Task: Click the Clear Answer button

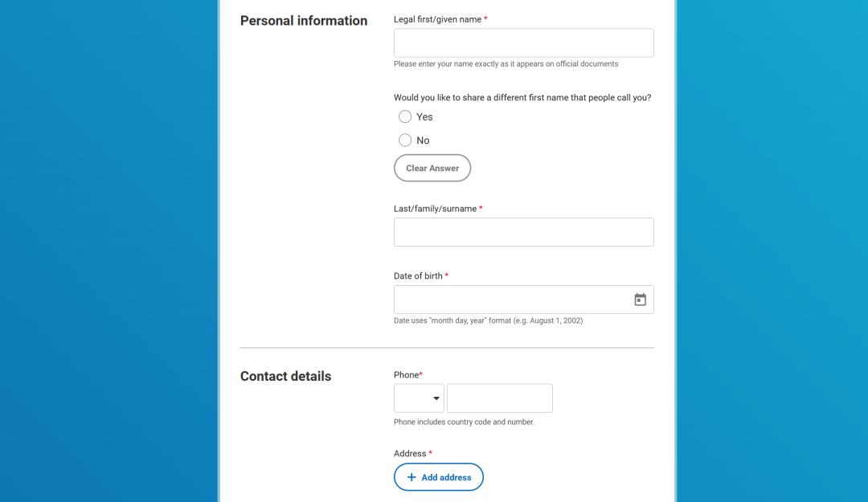Action: pyautogui.click(x=432, y=168)
